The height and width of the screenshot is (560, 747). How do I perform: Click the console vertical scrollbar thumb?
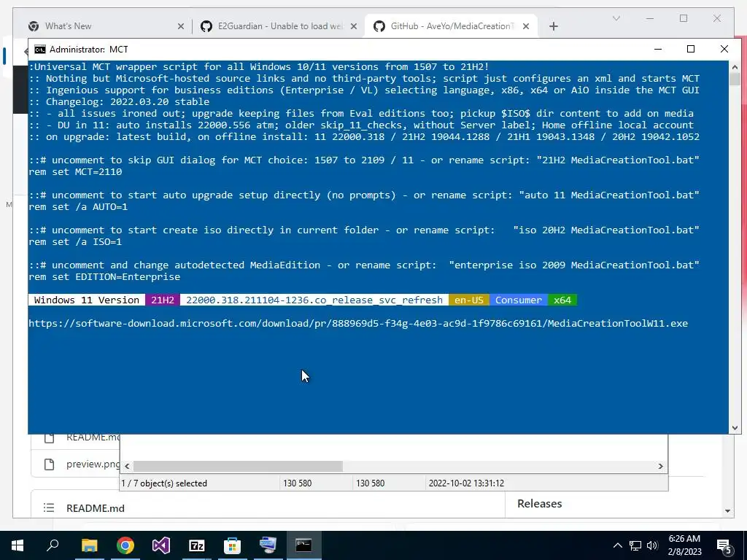[x=735, y=79]
